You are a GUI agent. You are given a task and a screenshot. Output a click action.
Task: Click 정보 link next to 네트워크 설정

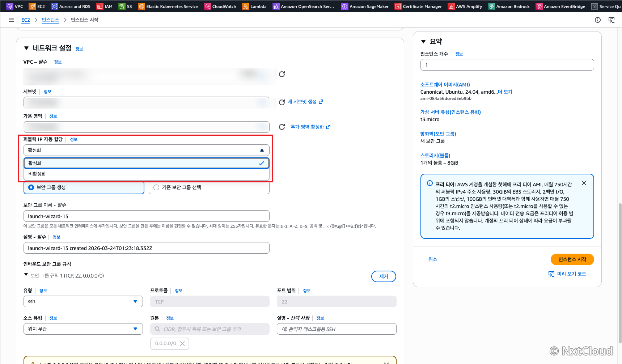click(x=79, y=49)
